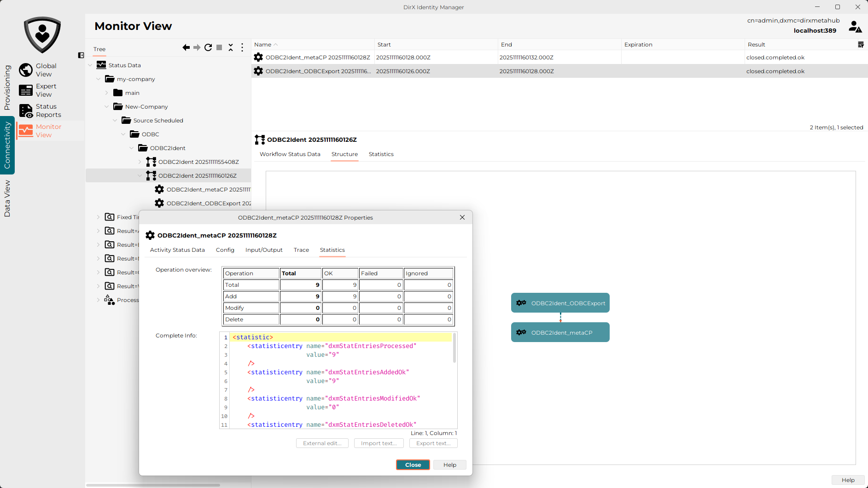868x488 pixels.
Task: Collapse the my-company tree node
Action: coord(99,79)
